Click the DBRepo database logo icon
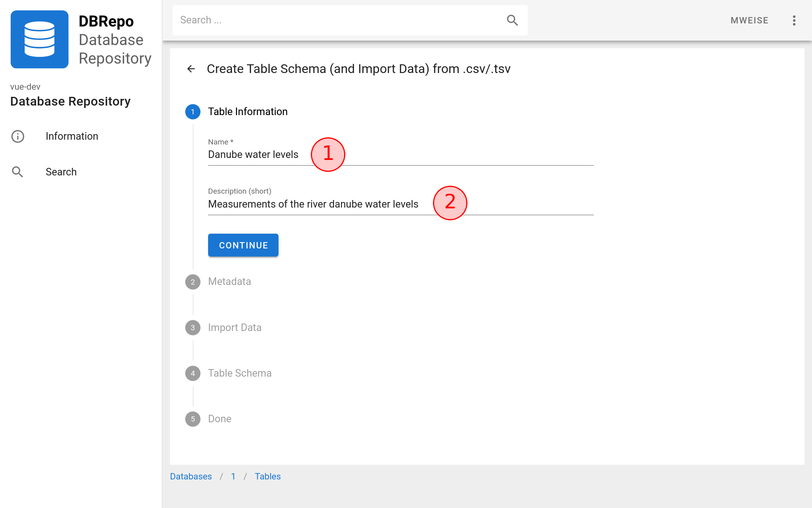Screen dimensions: 812x508 (39, 39)
